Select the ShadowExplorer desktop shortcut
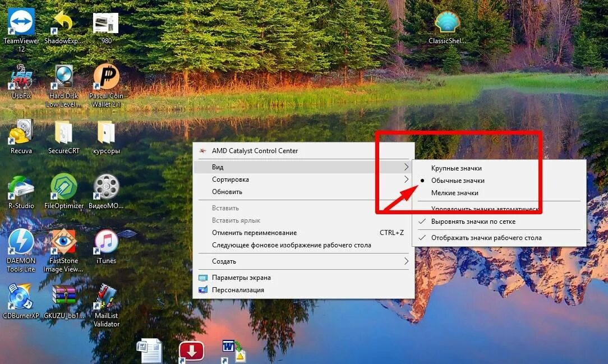The width and height of the screenshot is (608, 364). (63, 22)
